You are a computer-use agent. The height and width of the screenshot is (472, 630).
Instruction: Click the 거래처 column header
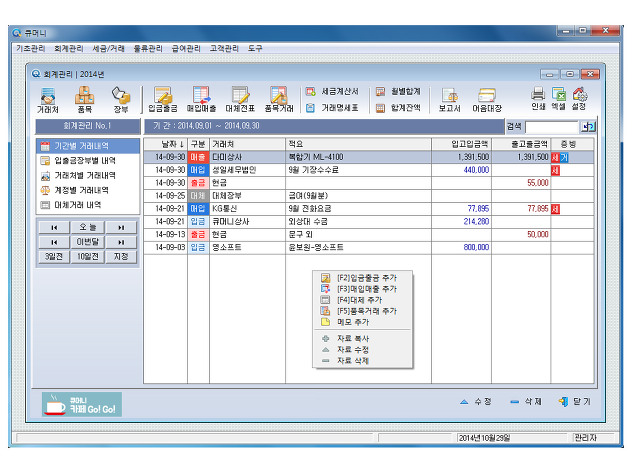(x=248, y=144)
